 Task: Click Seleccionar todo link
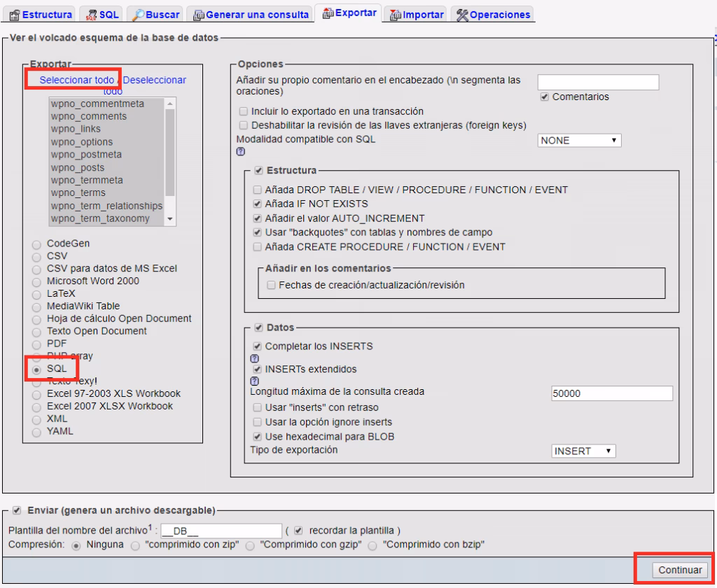point(76,80)
